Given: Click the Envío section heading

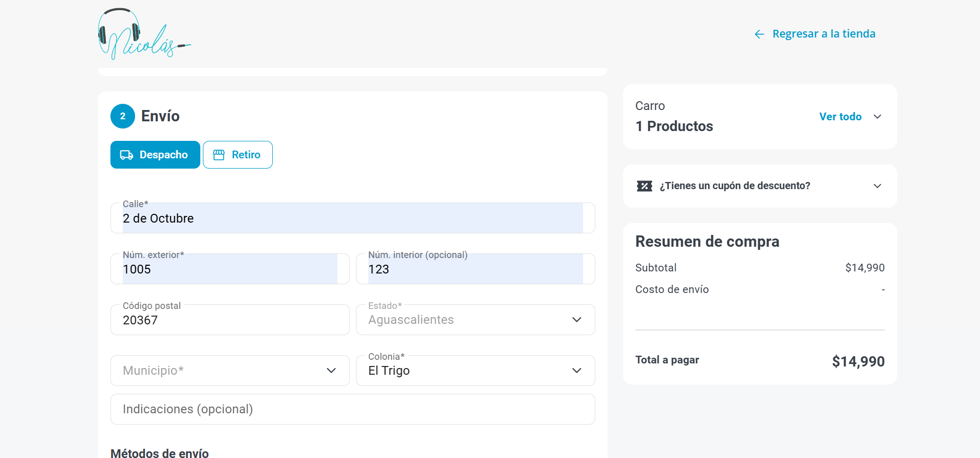Looking at the screenshot, I should pyautogui.click(x=160, y=116).
